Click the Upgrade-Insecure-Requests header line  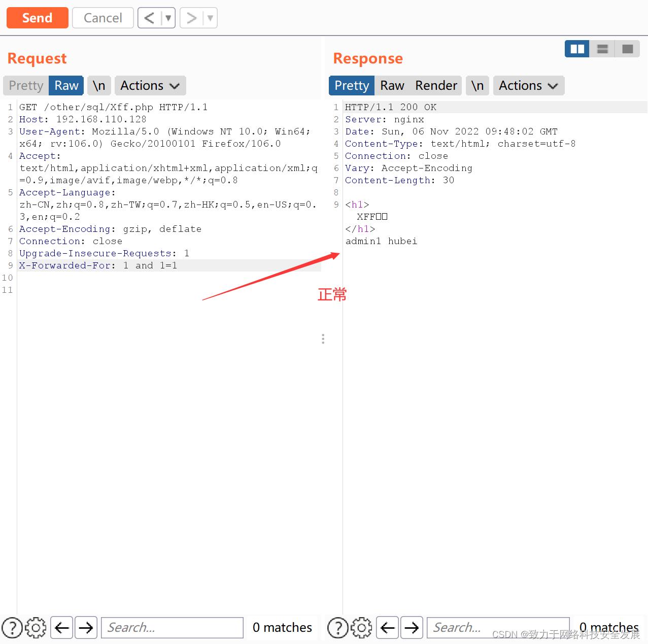pos(104,253)
